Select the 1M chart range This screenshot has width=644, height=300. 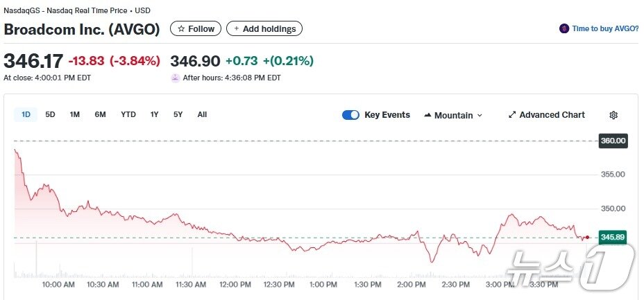74,115
